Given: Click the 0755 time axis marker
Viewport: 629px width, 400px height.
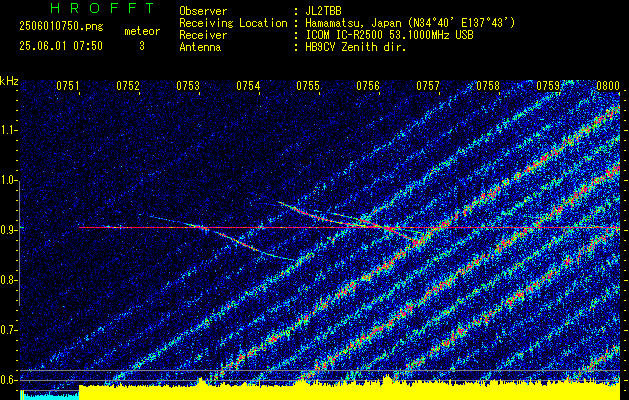Looking at the screenshot, I should click(x=308, y=86).
